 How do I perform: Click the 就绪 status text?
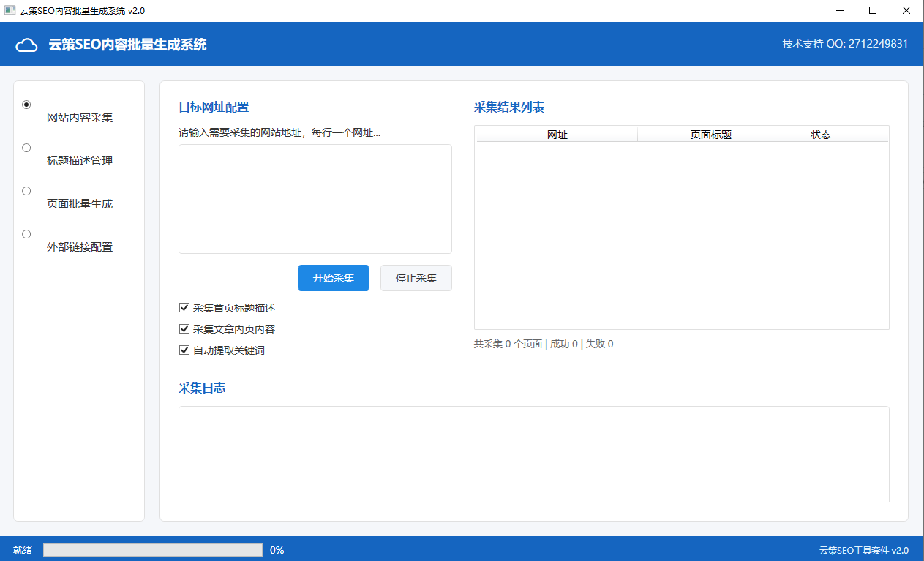[23, 550]
